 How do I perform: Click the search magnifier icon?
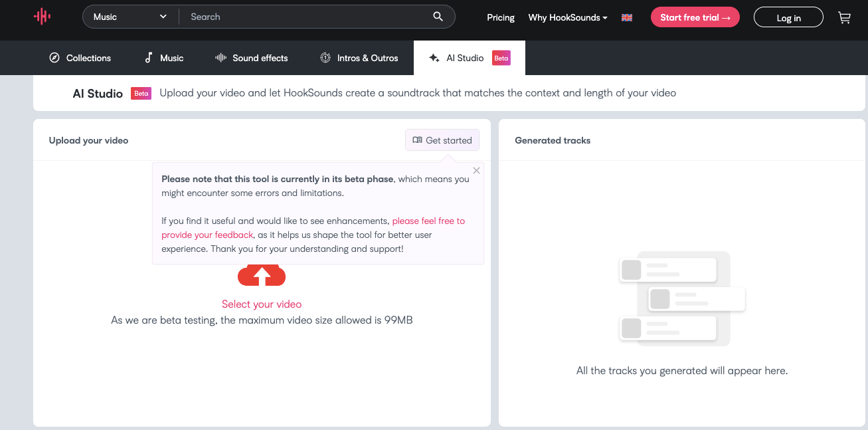coord(438,16)
